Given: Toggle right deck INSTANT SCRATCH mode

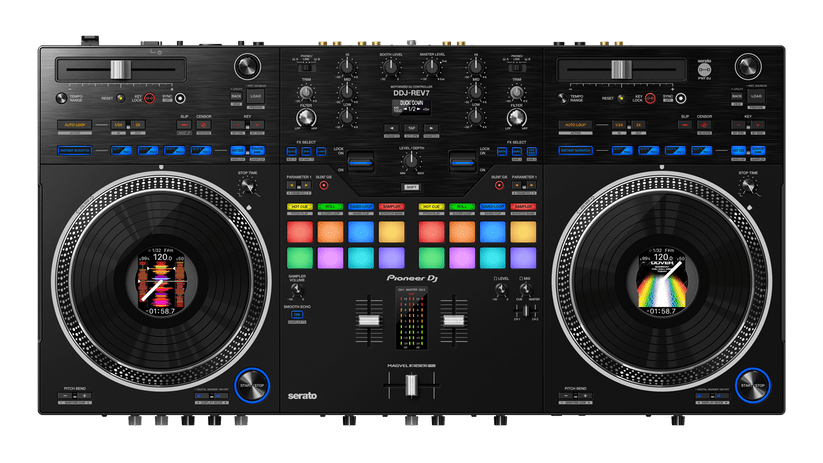Looking at the screenshot, I should click(x=576, y=151).
